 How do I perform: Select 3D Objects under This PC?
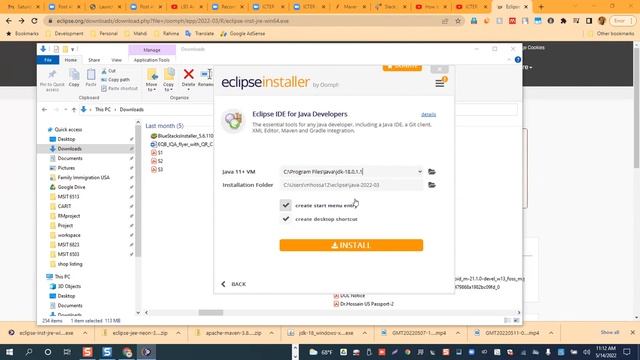click(69, 286)
